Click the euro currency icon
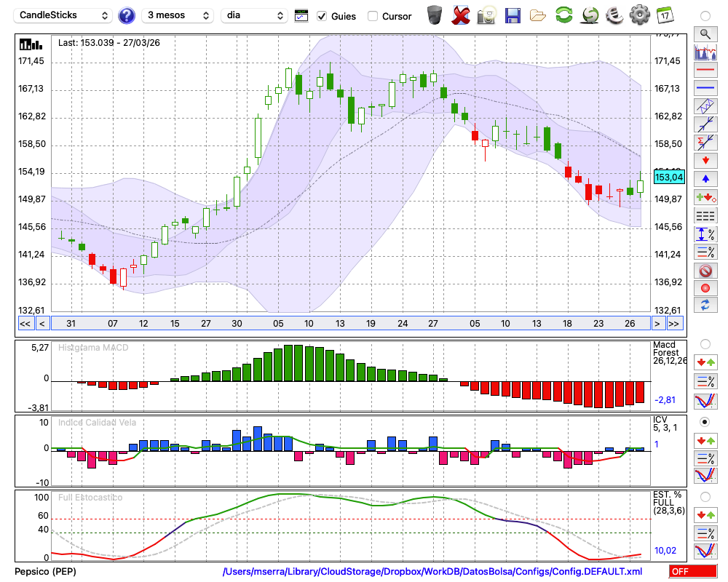 614,15
